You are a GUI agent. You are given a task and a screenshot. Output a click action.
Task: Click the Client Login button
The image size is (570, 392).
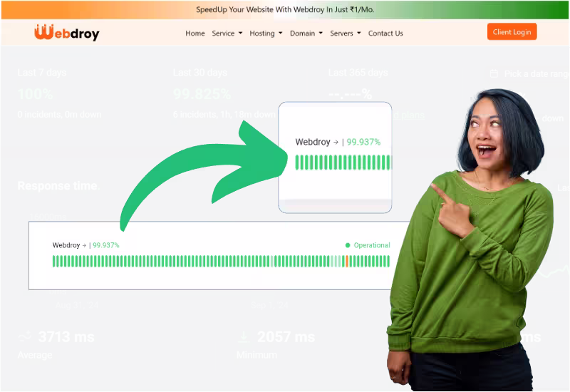[x=512, y=32]
